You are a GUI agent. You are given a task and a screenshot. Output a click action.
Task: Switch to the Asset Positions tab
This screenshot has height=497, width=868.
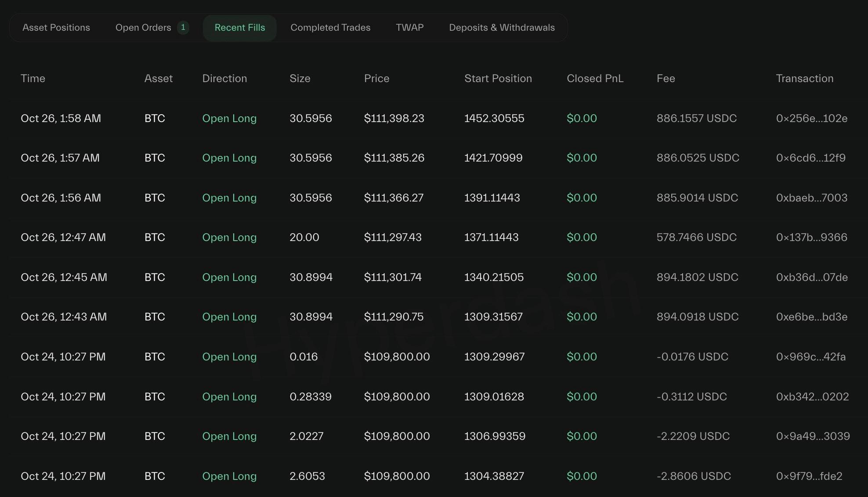pos(56,28)
